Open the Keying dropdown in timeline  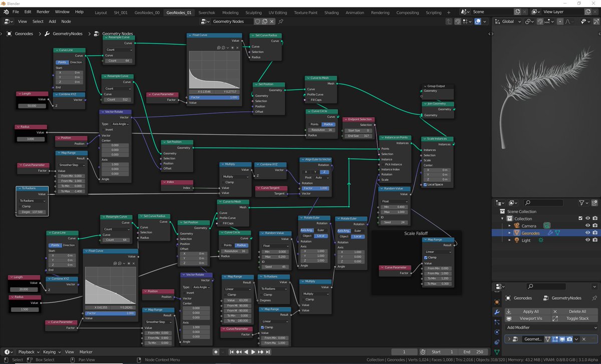(x=52, y=352)
